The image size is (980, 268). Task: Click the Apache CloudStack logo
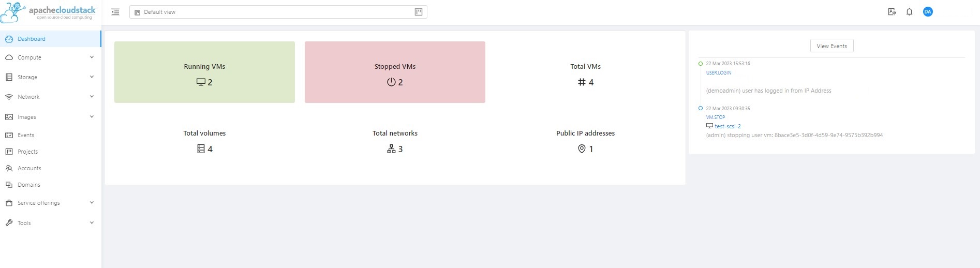pos(49,12)
